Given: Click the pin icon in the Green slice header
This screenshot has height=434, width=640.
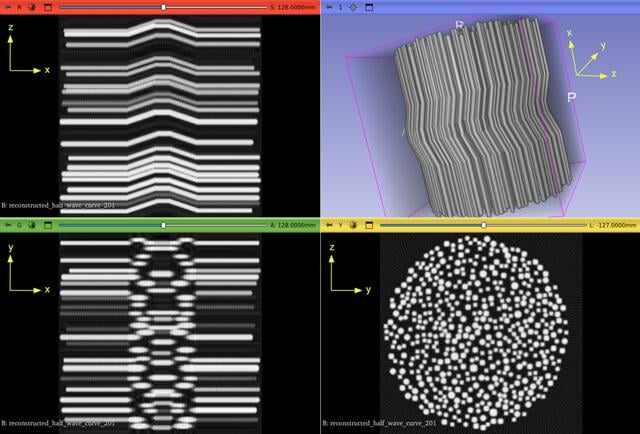Looking at the screenshot, I should [8, 225].
